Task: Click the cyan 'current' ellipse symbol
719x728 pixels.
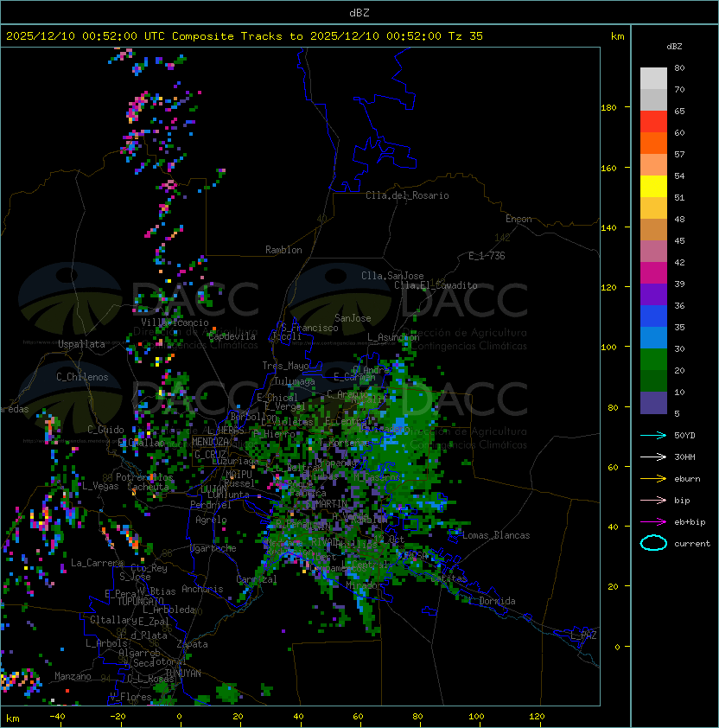Action: coord(653,543)
